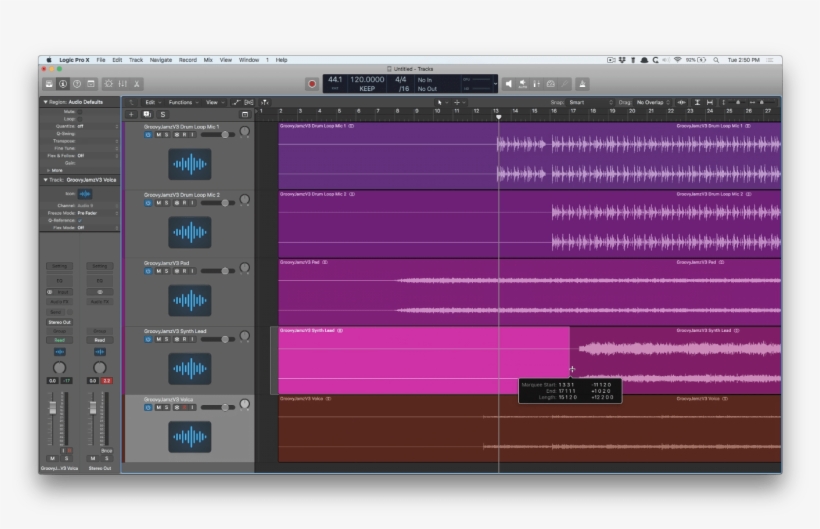Click the duplicate track button

(x=147, y=114)
